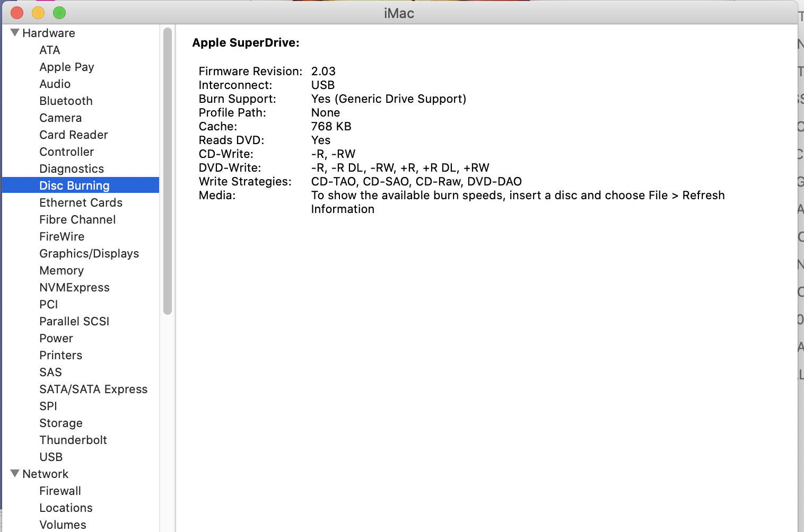Click the Reads DVD value Yes

tap(321, 140)
